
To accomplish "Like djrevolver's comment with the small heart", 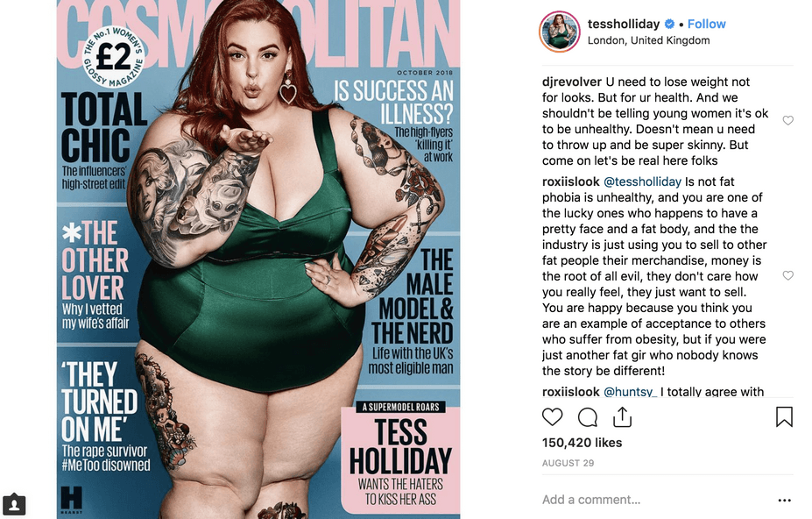I will (x=787, y=120).
